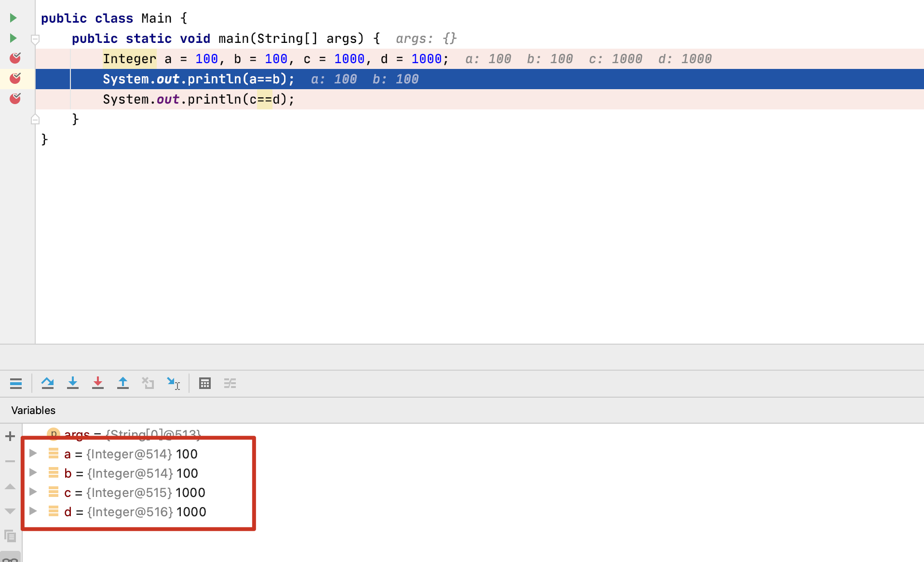Expand variable a in Variables panel
The width and height of the screenshot is (924, 562).
click(33, 453)
